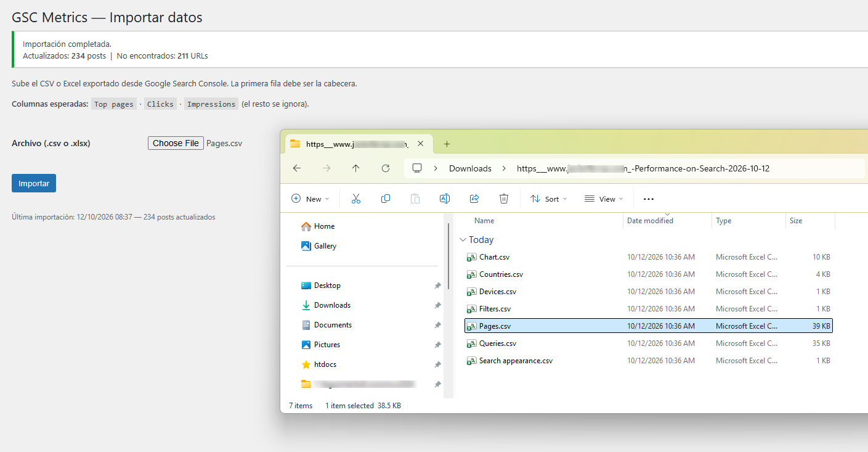
Task: Open the New dropdown in Explorer
Action: coord(310,199)
